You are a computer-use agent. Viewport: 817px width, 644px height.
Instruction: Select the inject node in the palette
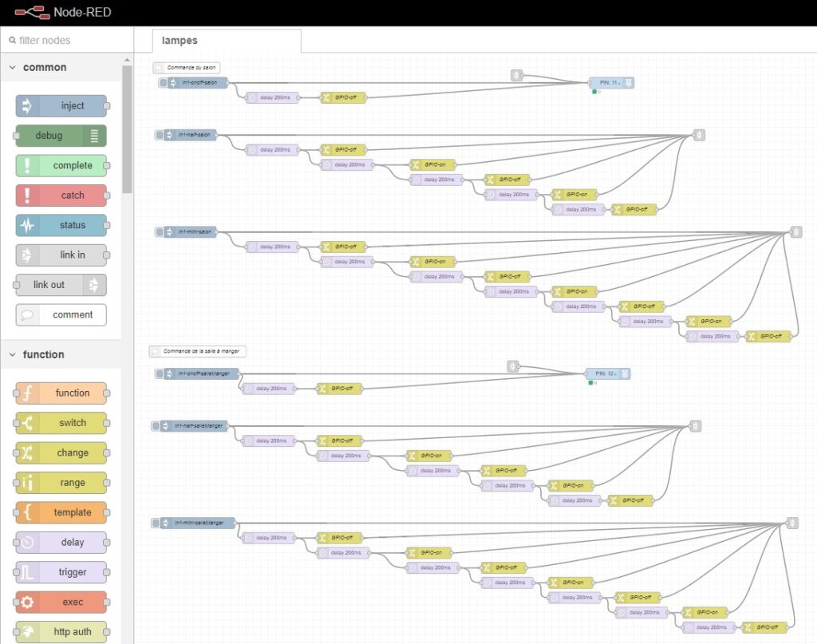tap(61, 106)
